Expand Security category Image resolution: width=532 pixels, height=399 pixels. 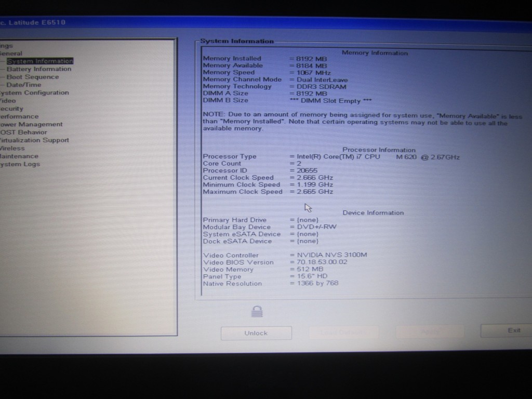[x=11, y=109]
